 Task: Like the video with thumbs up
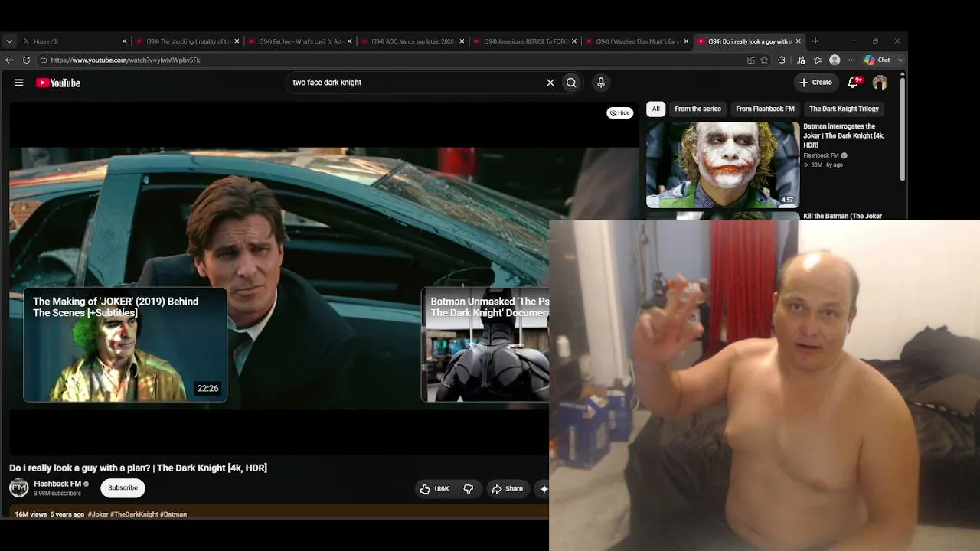(434, 489)
